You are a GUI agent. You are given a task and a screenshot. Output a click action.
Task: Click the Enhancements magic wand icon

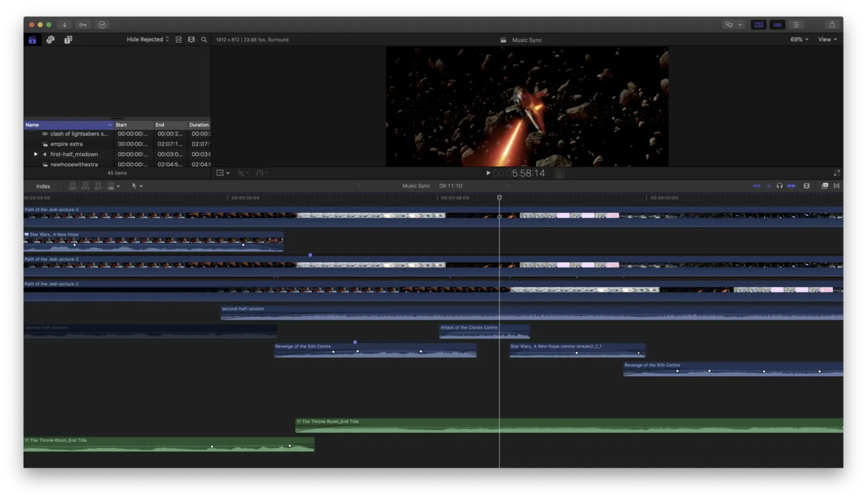(x=241, y=173)
